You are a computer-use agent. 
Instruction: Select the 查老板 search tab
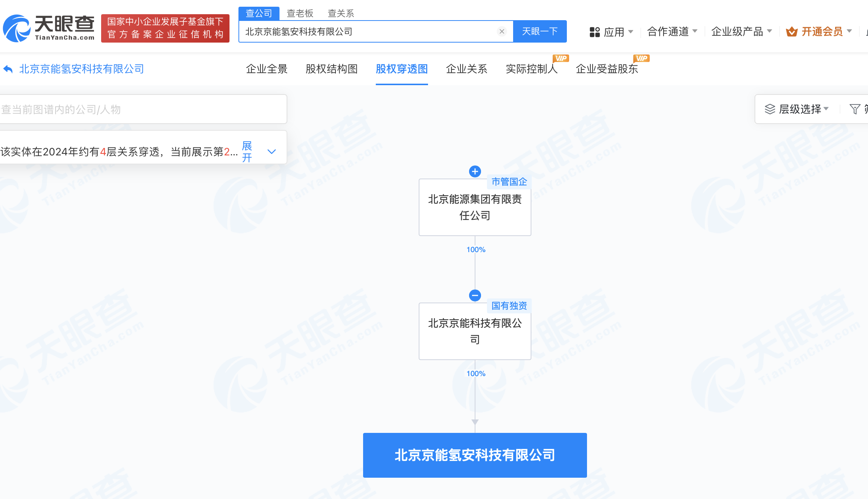click(300, 13)
